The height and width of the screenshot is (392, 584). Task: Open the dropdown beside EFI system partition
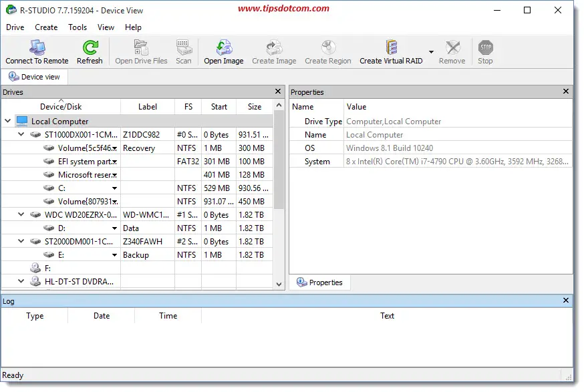pos(115,162)
